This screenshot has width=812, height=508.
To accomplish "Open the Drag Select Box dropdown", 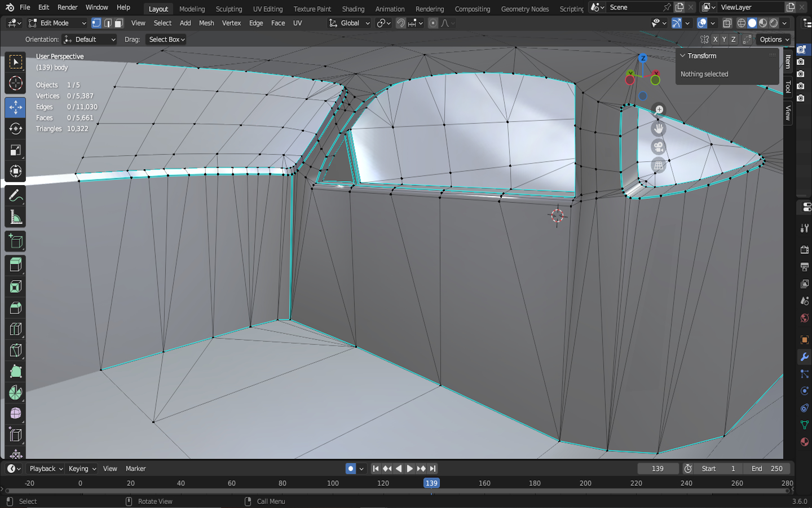I will pyautogui.click(x=166, y=40).
